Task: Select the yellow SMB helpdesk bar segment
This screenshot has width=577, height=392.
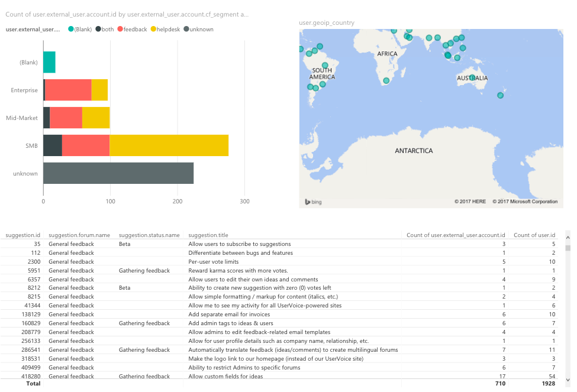Action: click(169, 145)
